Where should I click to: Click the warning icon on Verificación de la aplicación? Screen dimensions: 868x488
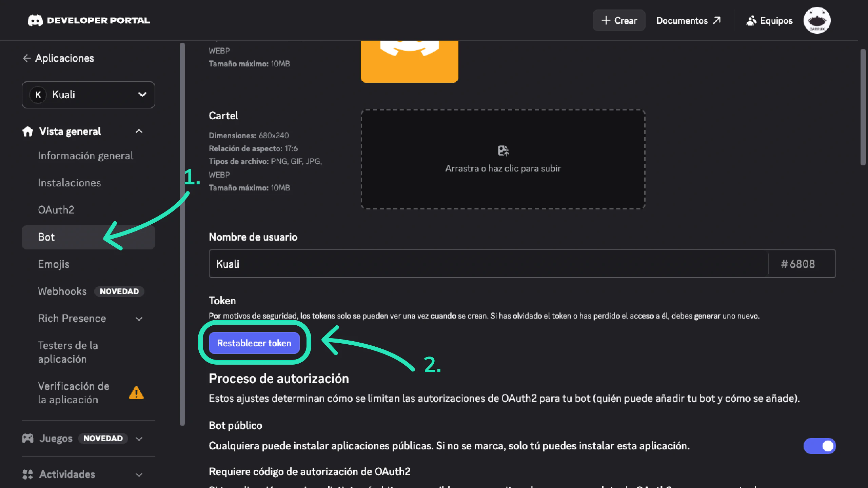click(136, 393)
